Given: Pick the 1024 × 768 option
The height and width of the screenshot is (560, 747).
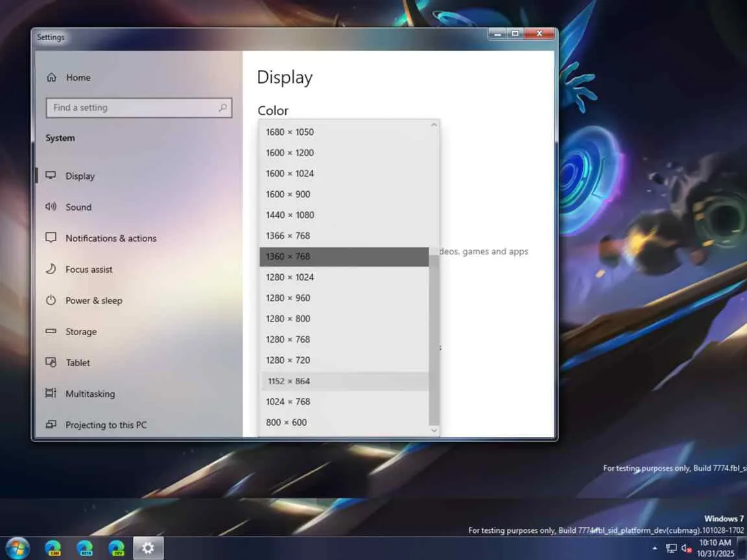Looking at the screenshot, I should (344, 402).
